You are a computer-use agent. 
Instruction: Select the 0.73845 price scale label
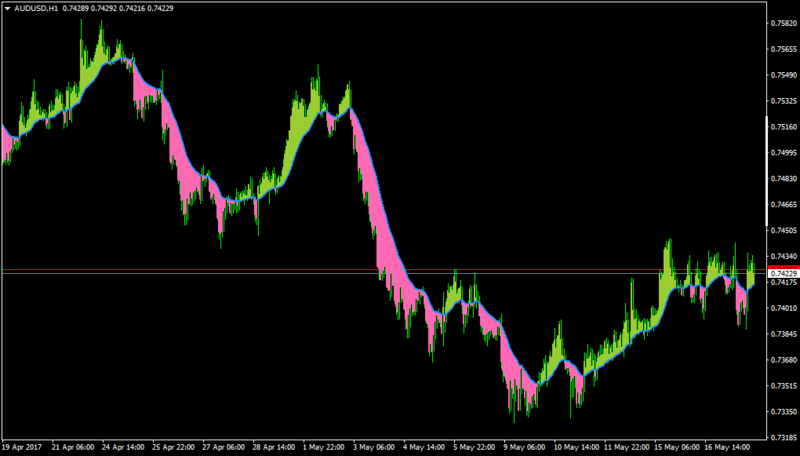[x=784, y=334]
